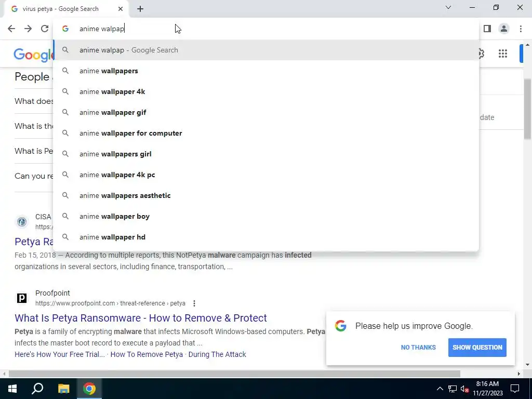This screenshot has height=399, width=532.
Task: Open the 'Here's How Your Free Trial...' sitelink
Action: pyautogui.click(x=60, y=354)
